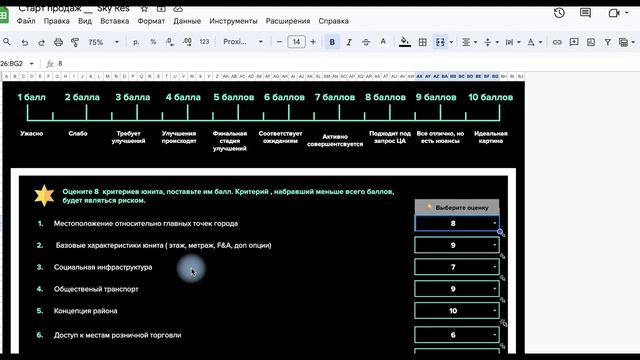Open the comments panel icon
This screenshot has height=360, width=640.
pos(585,13)
